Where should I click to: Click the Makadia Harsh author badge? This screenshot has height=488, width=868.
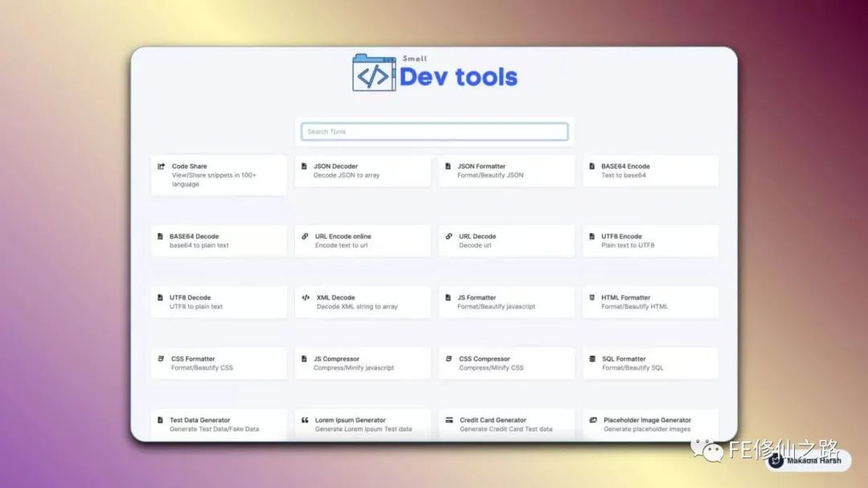[x=807, y=460]
